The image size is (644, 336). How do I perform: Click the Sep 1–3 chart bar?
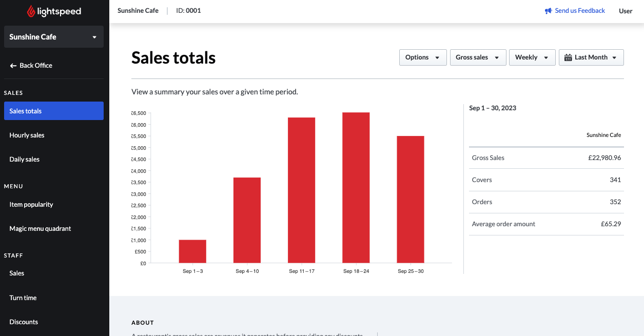pyautogui.click(x=192, y=251)
